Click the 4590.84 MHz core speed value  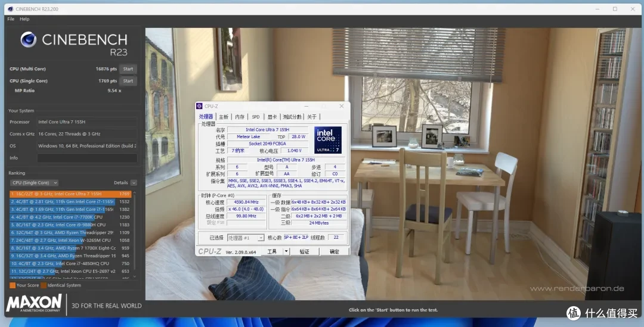(x=246, y=203)
